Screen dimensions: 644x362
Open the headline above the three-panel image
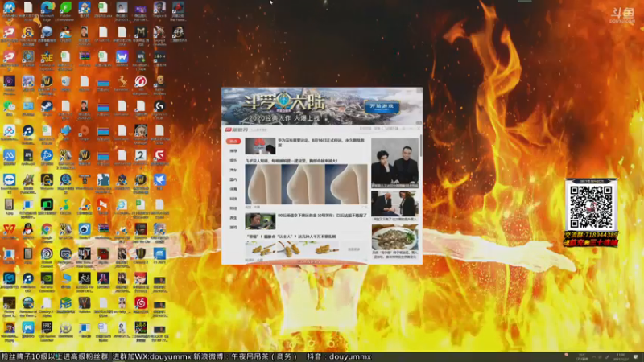291,161
